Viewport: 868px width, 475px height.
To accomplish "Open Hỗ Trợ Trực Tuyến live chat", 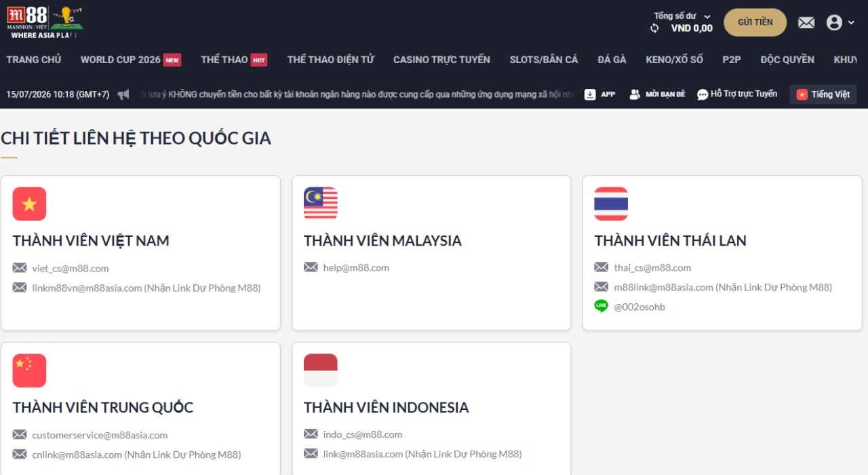I will click(737, 94).
